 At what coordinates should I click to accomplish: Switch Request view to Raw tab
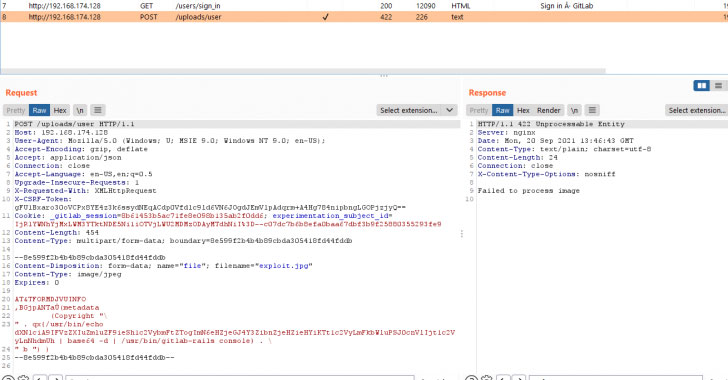(39, 110)
